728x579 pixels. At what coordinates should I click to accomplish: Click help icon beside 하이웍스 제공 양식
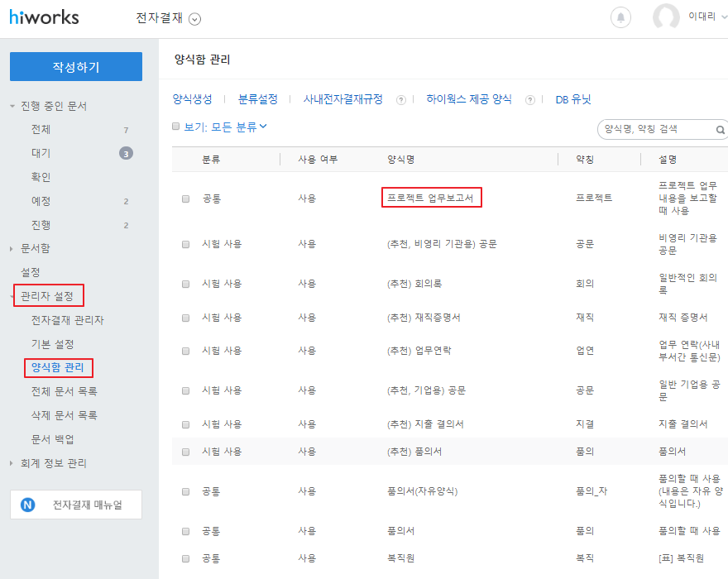(x=529, y=100)
